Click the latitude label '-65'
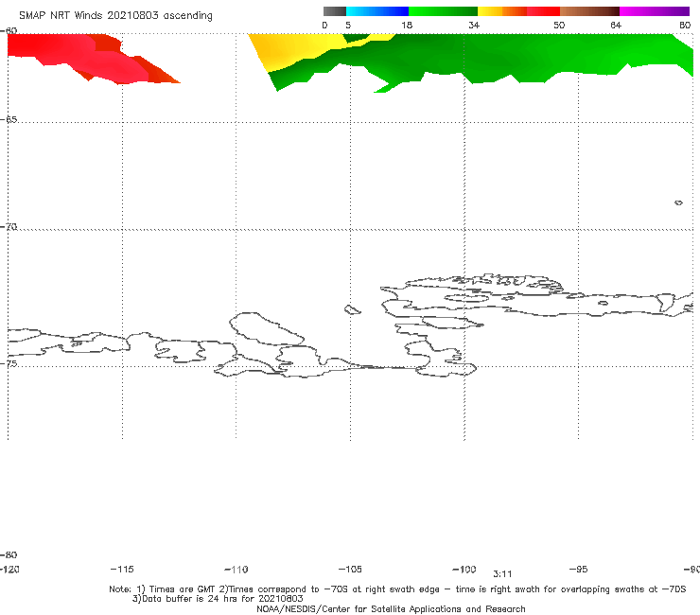This screenshot has width=700, height=615. click(x=9, y=120)
